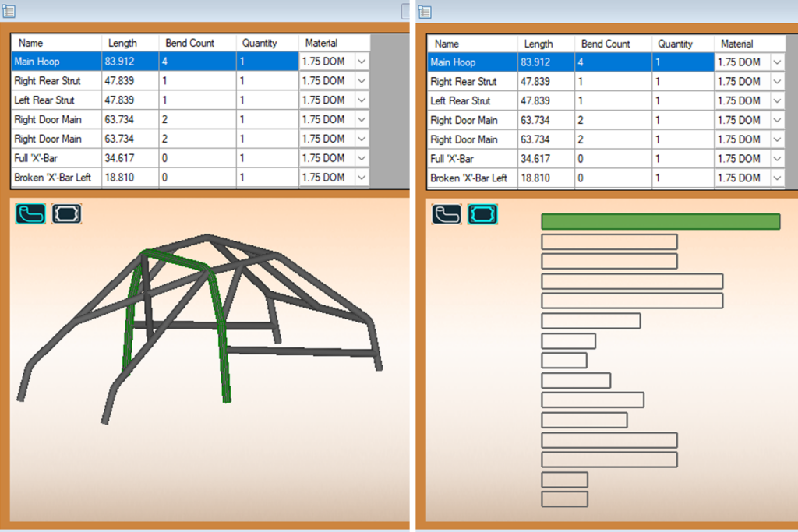This screenshot has height=532, width=798.
Task: Open the Full 'X'-Bar material dropdown in the bar-chart panel
Action: tap(777, 159)
